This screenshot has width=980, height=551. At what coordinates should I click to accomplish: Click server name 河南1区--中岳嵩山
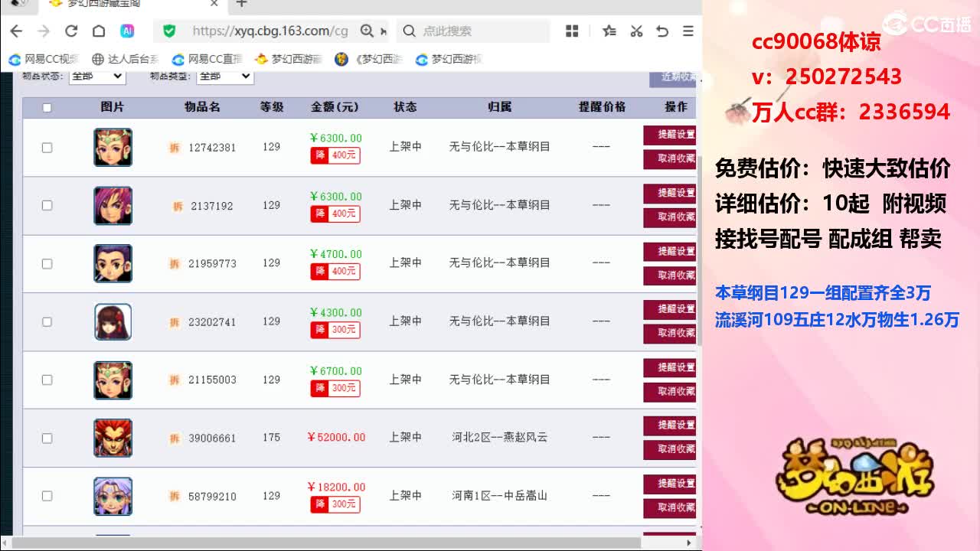[x=500, y=496]
